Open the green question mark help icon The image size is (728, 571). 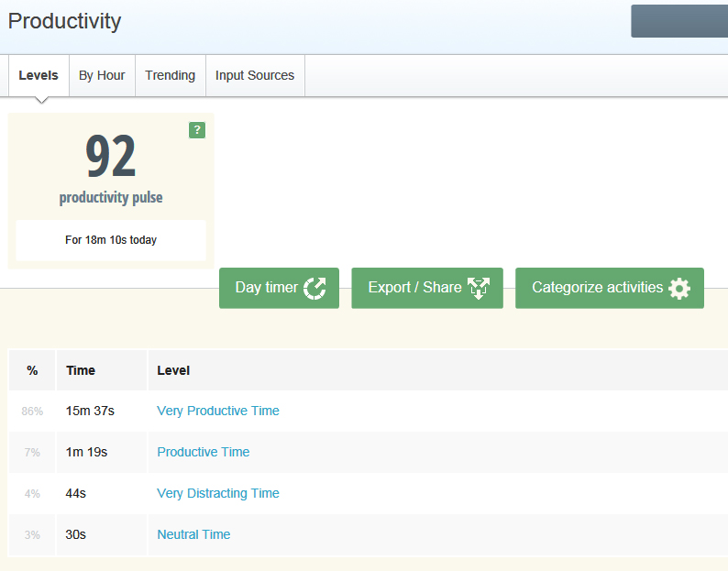tap(197, 130)
